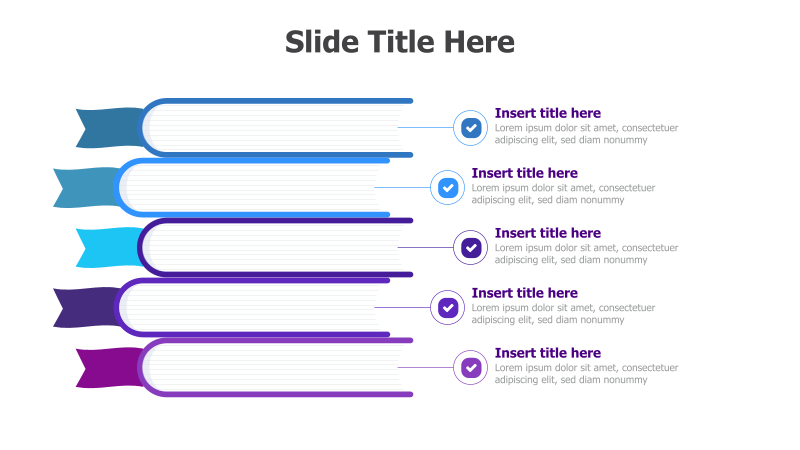Viewport: 800px width, 450px height.
Task: Select the first Insert title here heading
Action: [547, 113]
